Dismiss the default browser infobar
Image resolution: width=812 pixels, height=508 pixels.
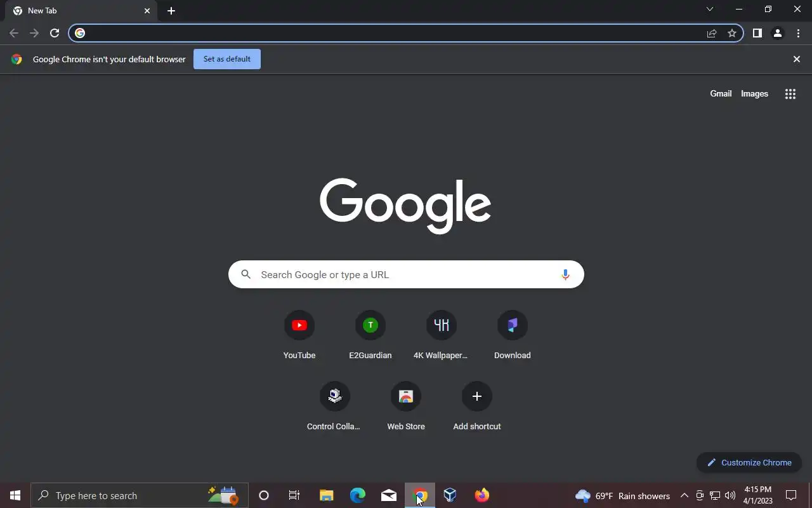(x=797, y=59)
